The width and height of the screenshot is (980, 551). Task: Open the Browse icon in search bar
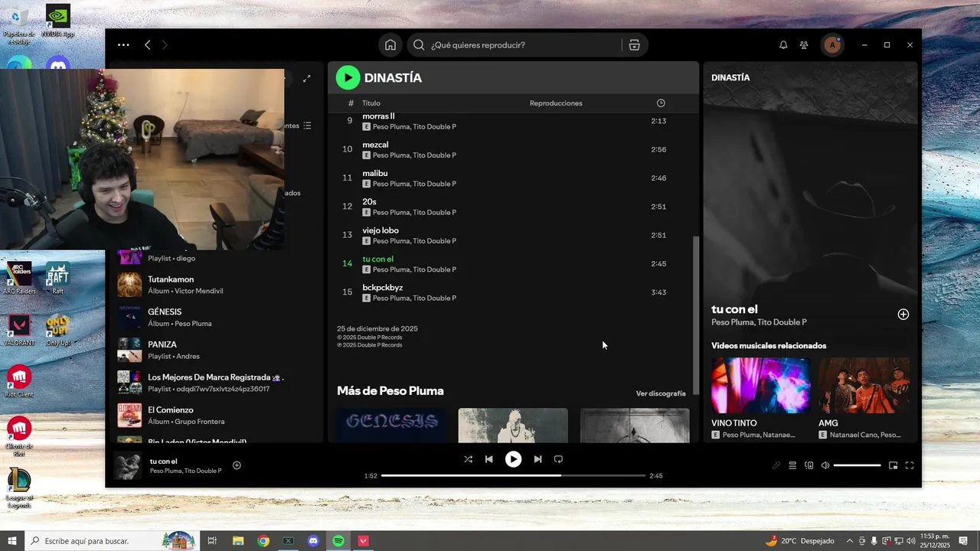click(634, 45)
